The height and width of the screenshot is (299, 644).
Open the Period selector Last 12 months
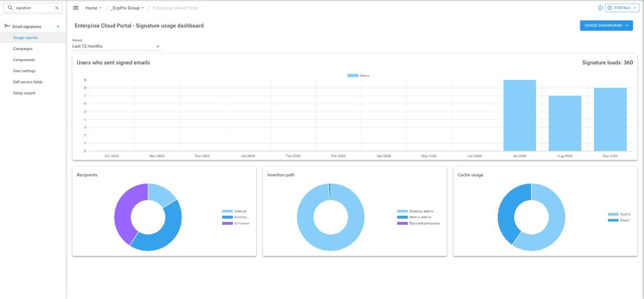[x=116, y=46]
